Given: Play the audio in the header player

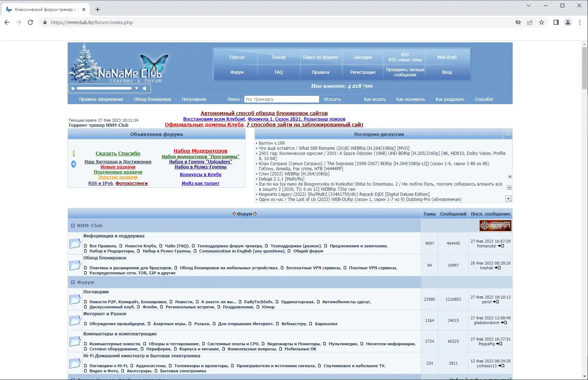Looking at the screenshot, I should point(73,88).
